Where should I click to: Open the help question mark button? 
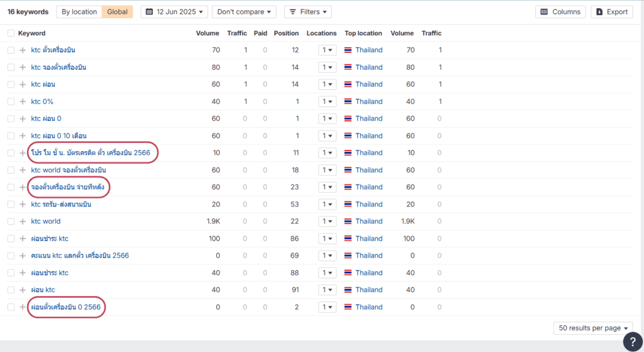click(x=632, y=341)
